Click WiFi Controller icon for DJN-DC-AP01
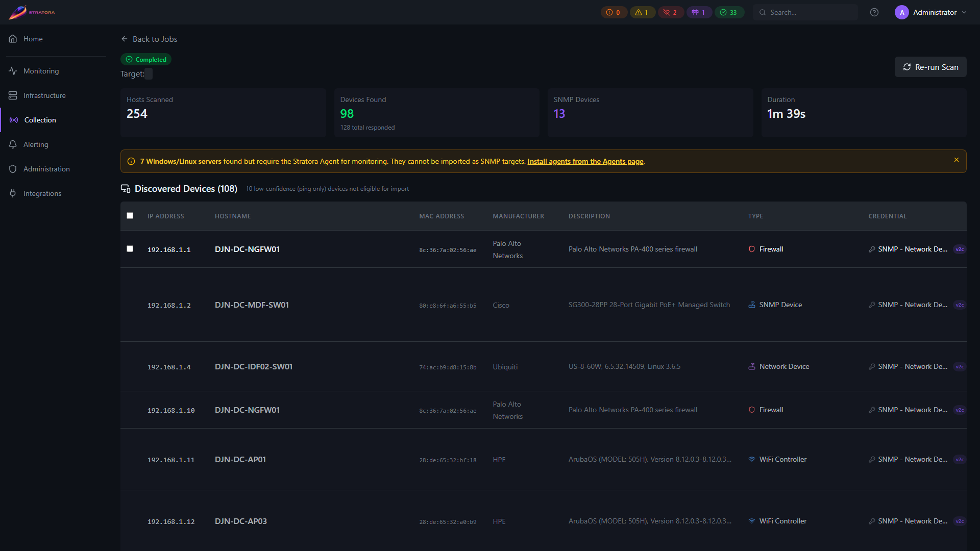 pyautogui.click(x=751, y=459)
